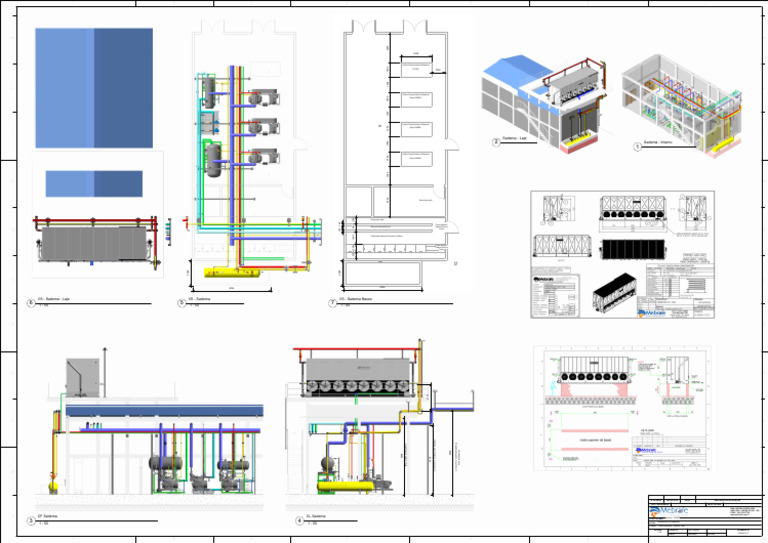Click the numbered view marker 1 circle
Image resolution: width=768 pixels, height=543 pixels.
pos(637,146)
